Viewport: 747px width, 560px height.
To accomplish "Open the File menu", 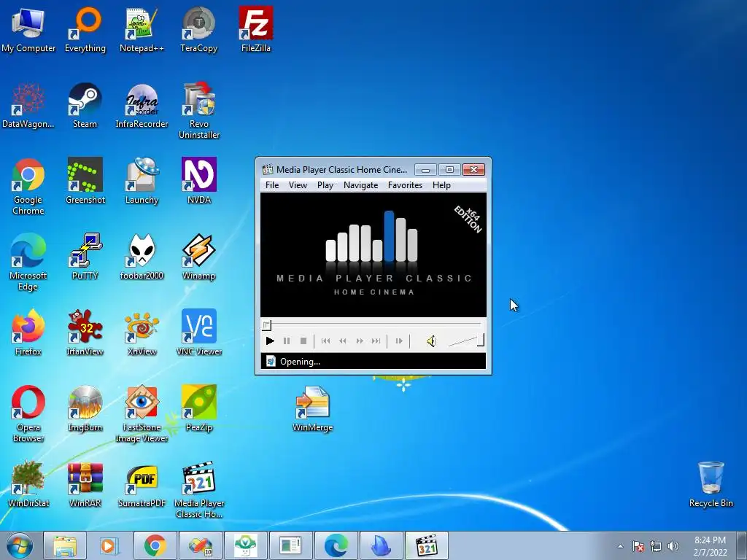I will click(x=272, y=185).
